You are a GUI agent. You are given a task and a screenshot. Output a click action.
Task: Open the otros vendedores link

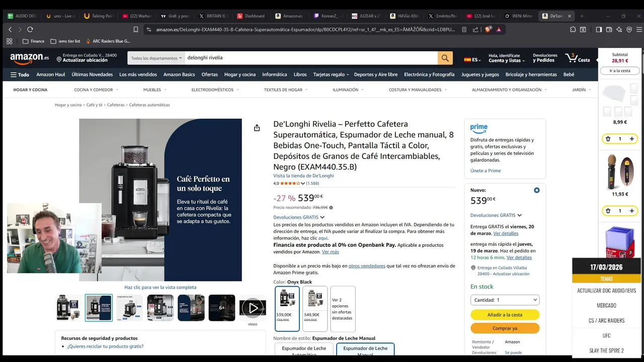(x=367, y=266)
